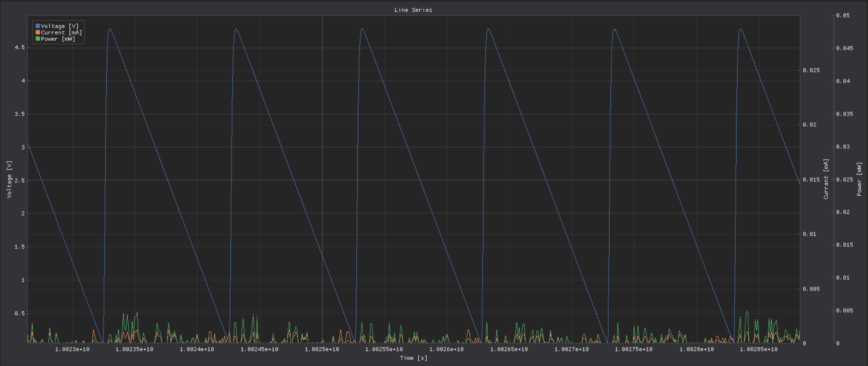Click the power axis tick '0.04'
The image size is (868, 366).
pos(843,81)
